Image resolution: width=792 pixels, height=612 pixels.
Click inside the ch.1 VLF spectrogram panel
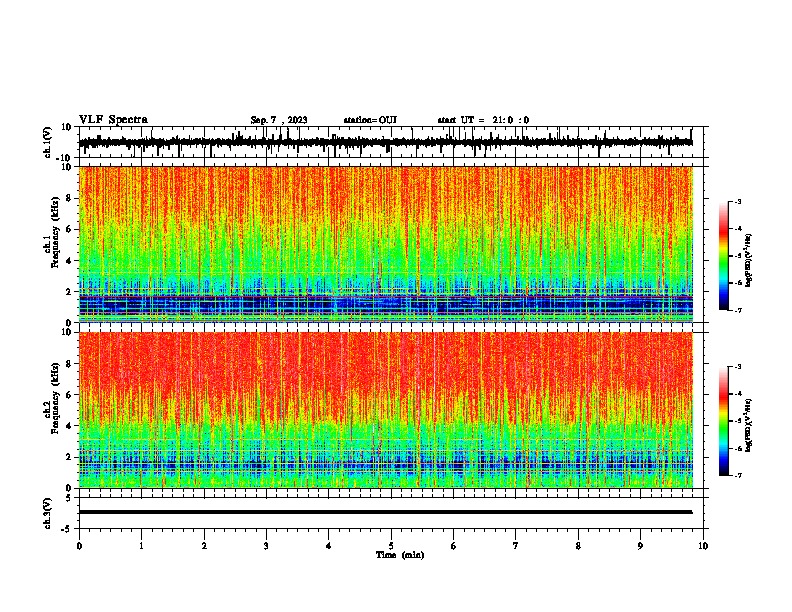coord(386,244)
